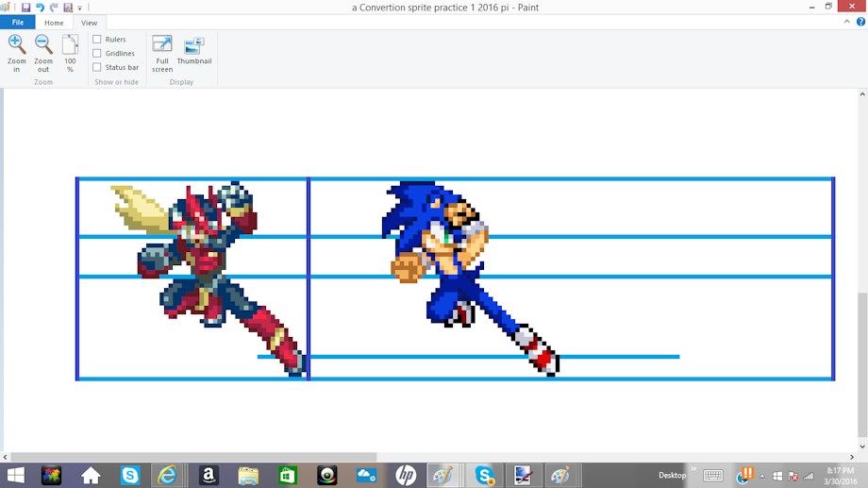This screenshot has width=868, height=488.
Task: Switch to second Paint window in taskbar
Action: tap(560, 476)
